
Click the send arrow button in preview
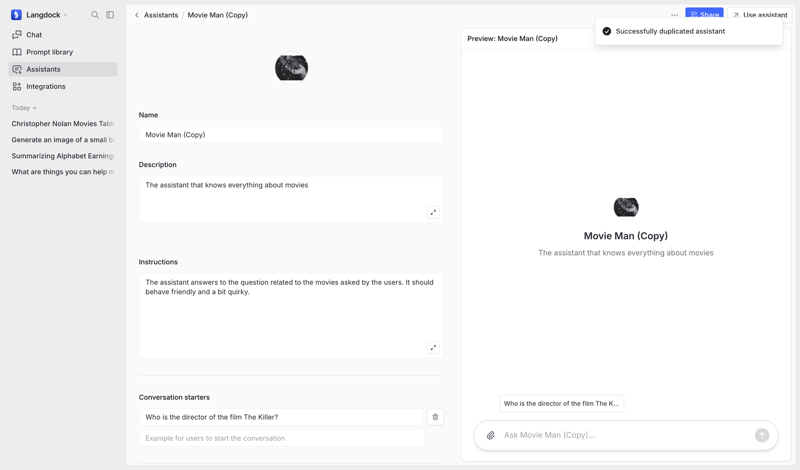(x=762, y=435)
